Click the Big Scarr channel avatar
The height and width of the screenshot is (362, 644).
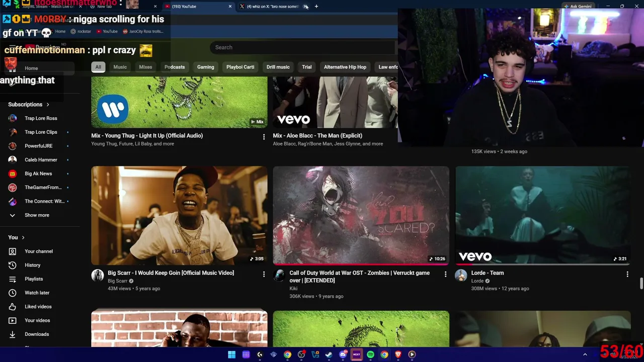pos(98,275)
